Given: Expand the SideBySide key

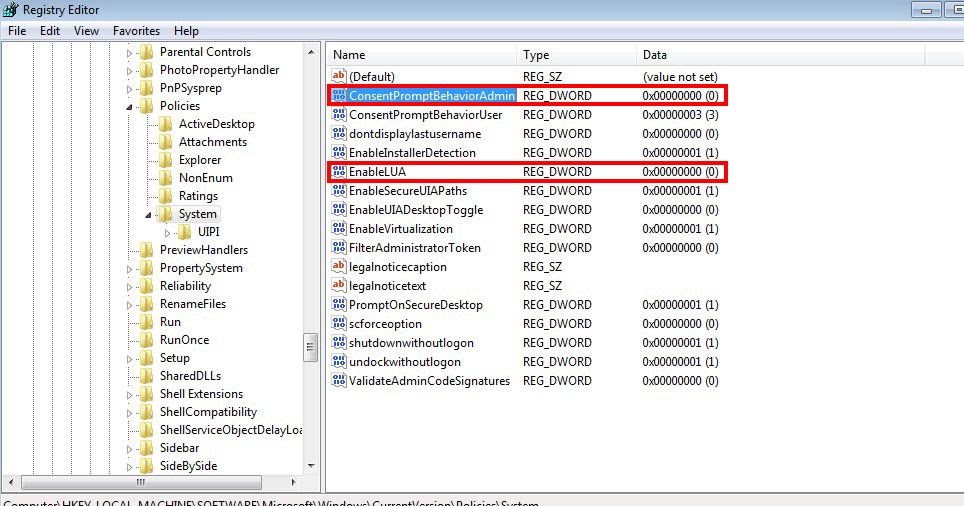Looking at the screenshot, I should [x=130, y=467].
